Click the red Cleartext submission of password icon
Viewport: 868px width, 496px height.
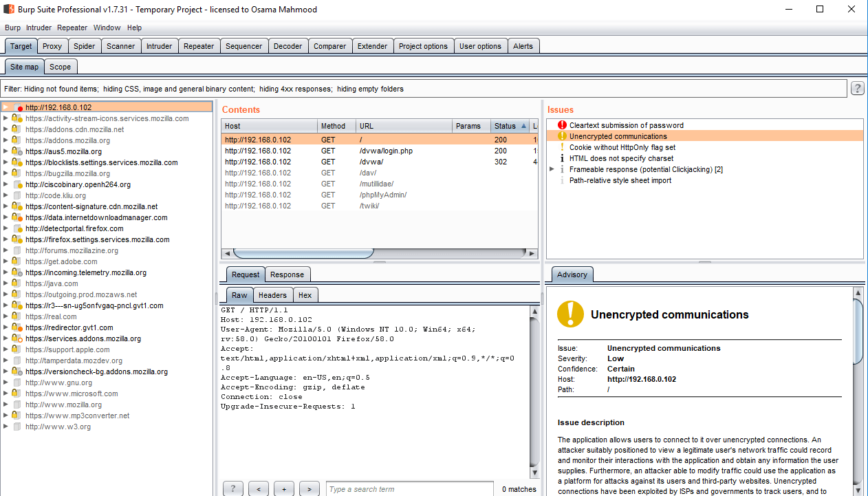coord(562,125)
